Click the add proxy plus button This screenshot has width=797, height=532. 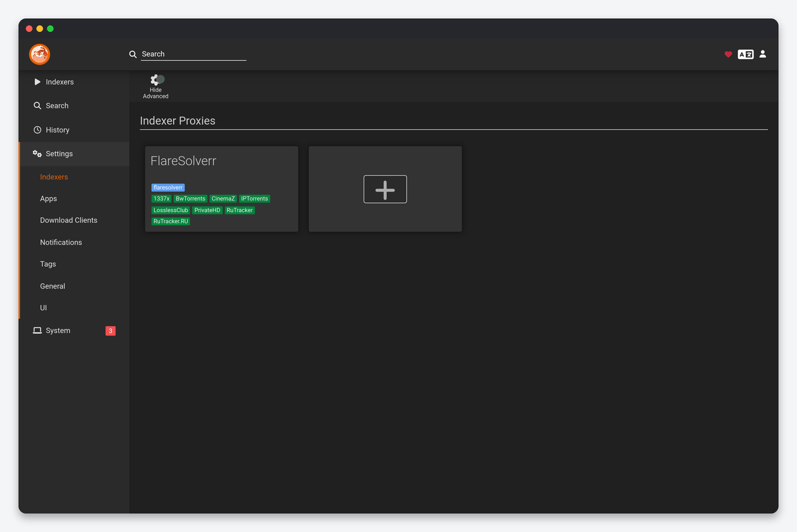pyautogui.click(x=385, y=189)
